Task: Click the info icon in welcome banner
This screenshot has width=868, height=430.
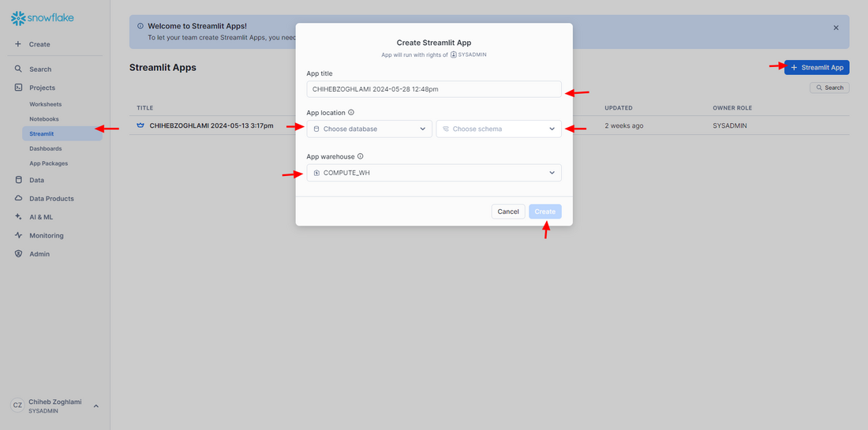Action: click(x=140, y=26)
